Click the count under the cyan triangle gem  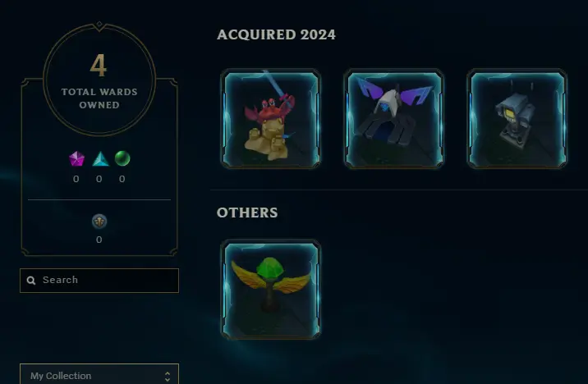click(99, 179)
